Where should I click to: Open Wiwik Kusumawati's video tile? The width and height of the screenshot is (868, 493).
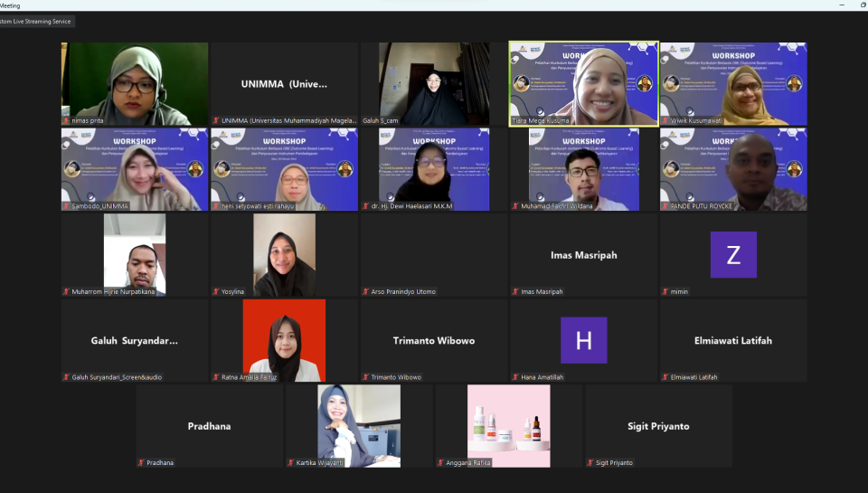click(x=733, y=84)
